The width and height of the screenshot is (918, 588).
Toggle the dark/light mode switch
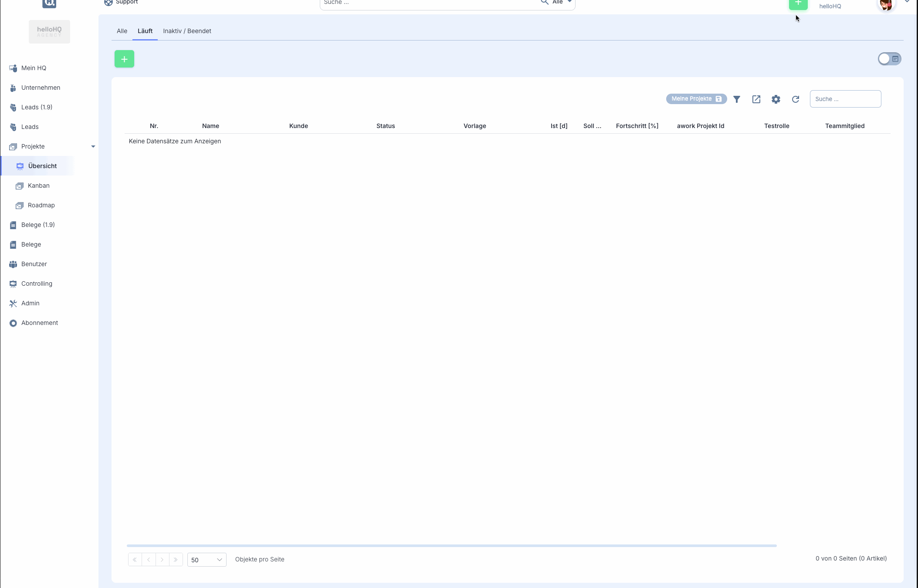pos(889,59)
